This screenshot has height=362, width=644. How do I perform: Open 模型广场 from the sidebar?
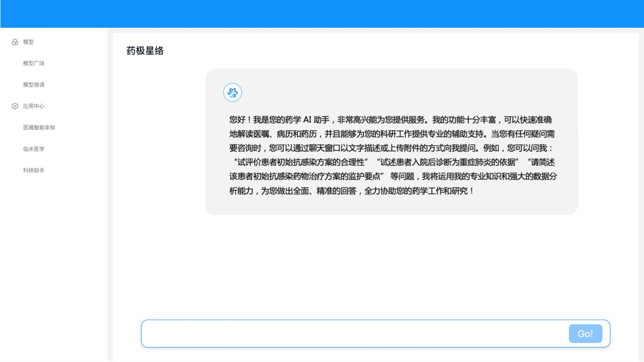coord(34,63)
